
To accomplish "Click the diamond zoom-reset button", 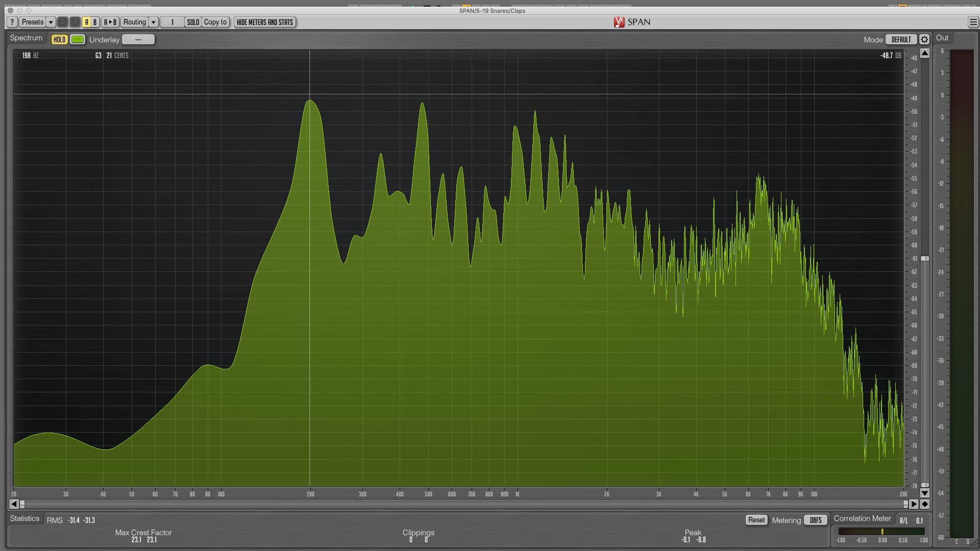I will coord(925,504).
